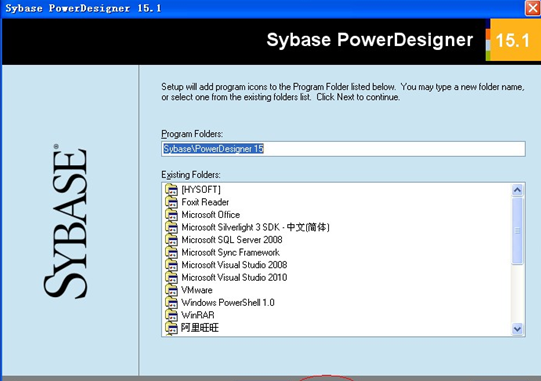541x381 pixels.
Task: Click the Microsoft Silverlight 3 SDK folder icon
Action: tap(171, 227)
